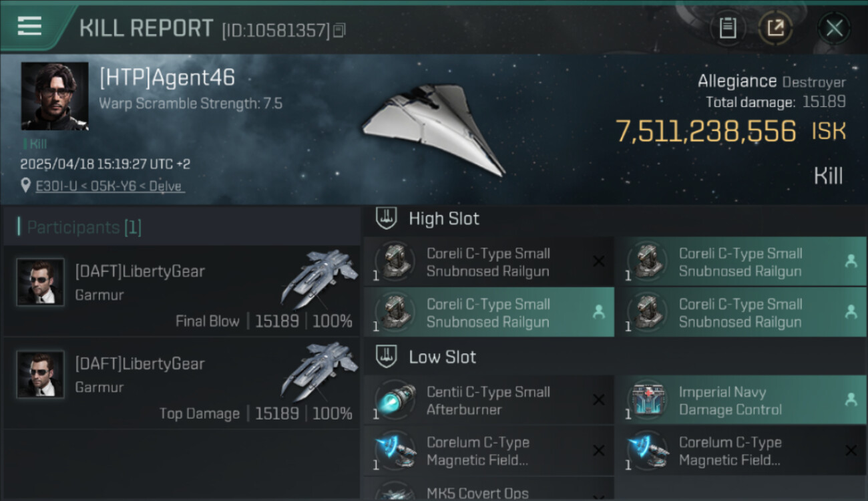Collapse the High Slot section
Screen dimensions: 868x501
pyautogui.click(x=614, y=218)
